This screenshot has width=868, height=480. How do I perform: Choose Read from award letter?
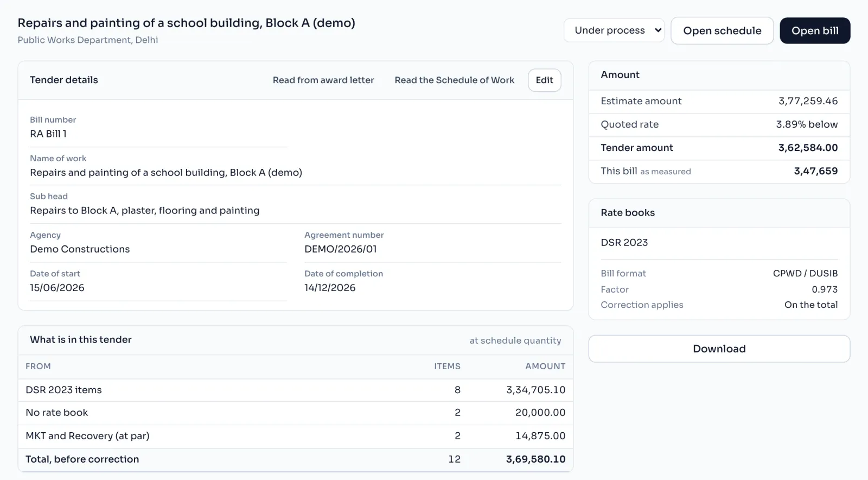click(x=323, y=80)
